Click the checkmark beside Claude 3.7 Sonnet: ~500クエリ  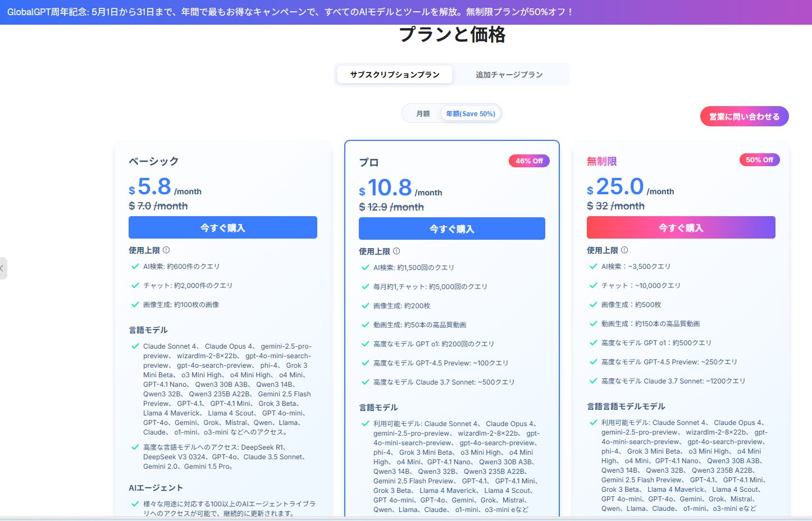365,382
